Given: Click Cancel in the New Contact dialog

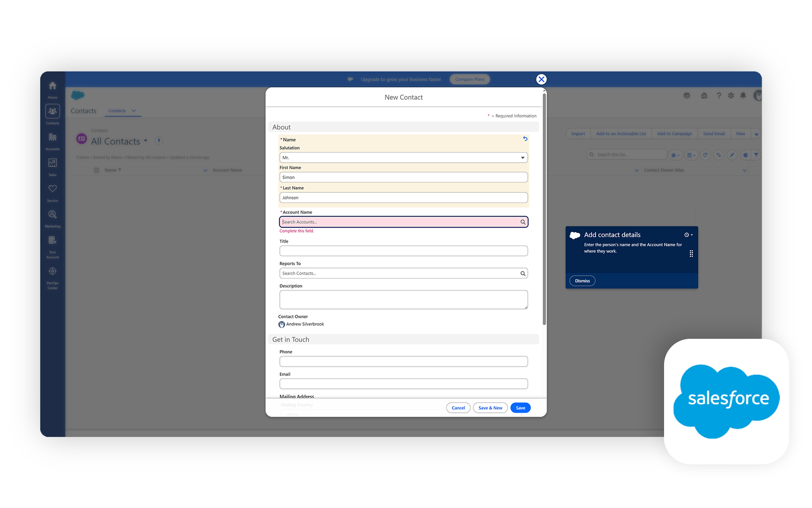Looking at the screenshot, I should tap(458, 408).
